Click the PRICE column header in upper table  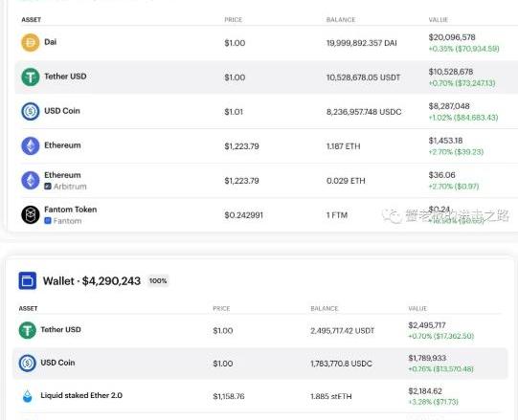(x=234, y=20)
